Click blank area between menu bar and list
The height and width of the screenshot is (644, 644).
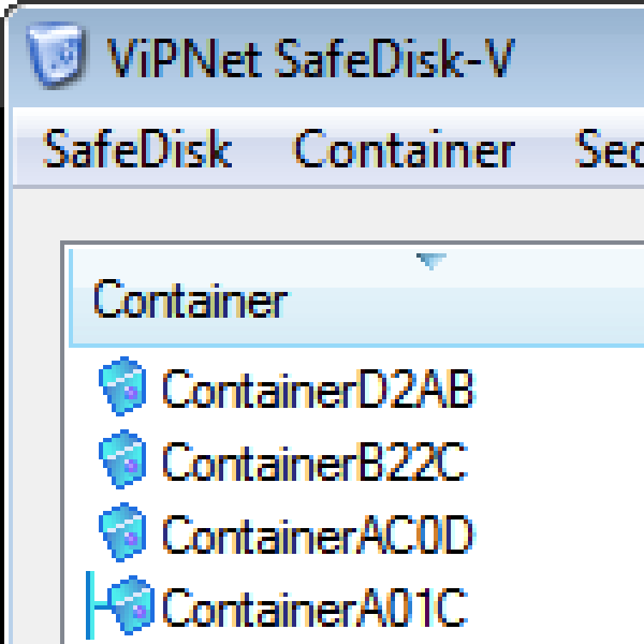pos(343,215)
